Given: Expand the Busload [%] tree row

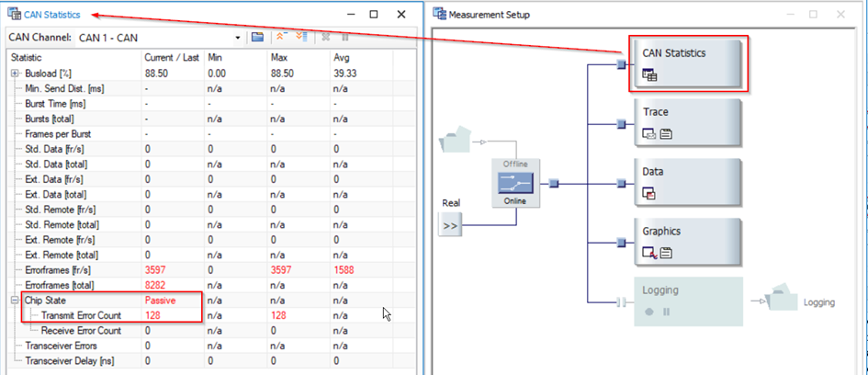Looking at the screenshot, I should click(x=15, y=74).
